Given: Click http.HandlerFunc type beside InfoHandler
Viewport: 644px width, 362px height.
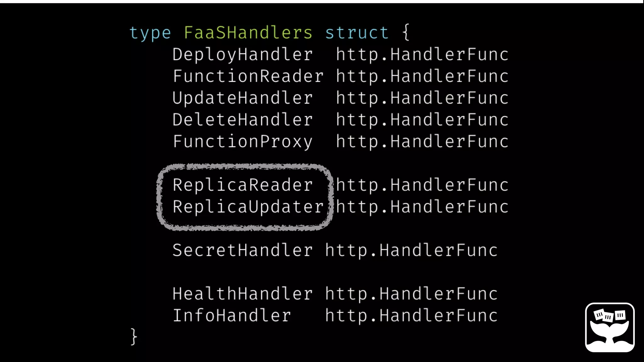Looking at the screenshot, I should (x=411, y=316).
